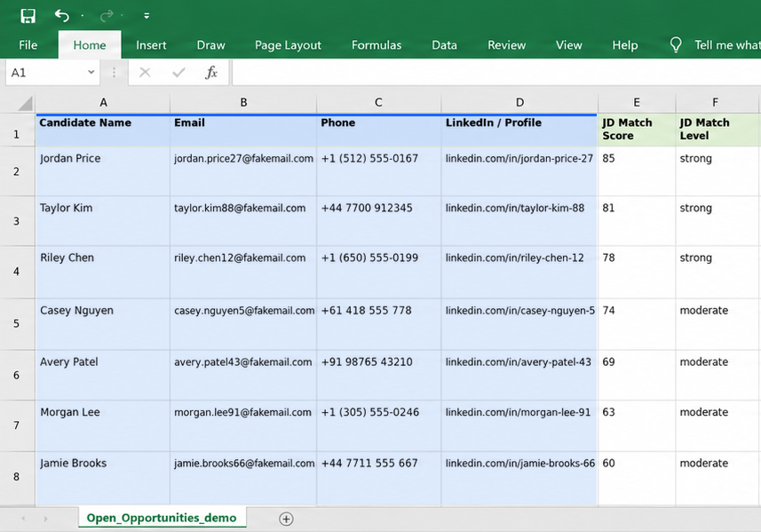The height and width of the screenshot is (532, 761).
Task: Click linkedin.com/in/jamie-brooks-66 cell
Action: (x=519, y=479)
